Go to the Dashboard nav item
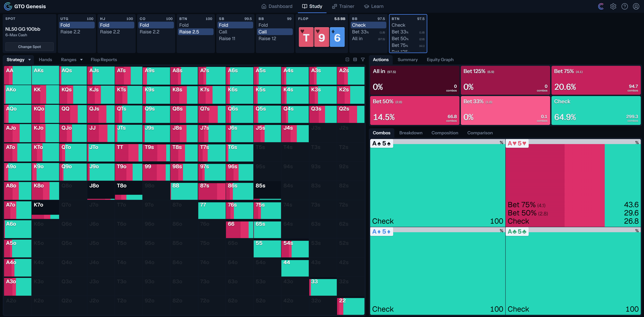The height and width of the screenshot is (317, 644). coord(277,6)
